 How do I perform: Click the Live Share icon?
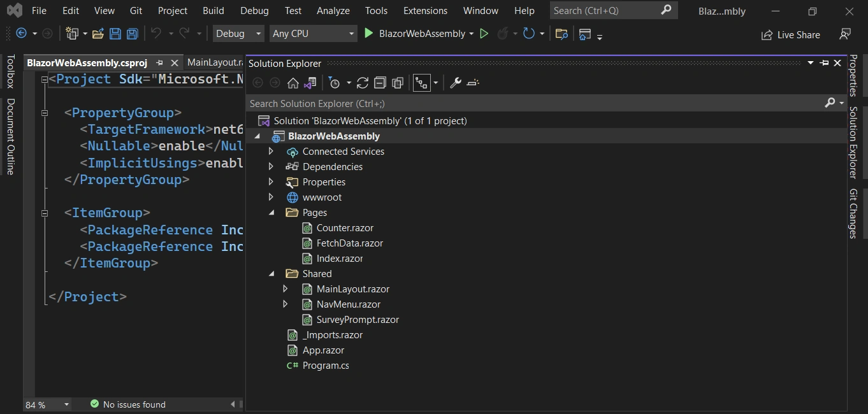(767, 35)
